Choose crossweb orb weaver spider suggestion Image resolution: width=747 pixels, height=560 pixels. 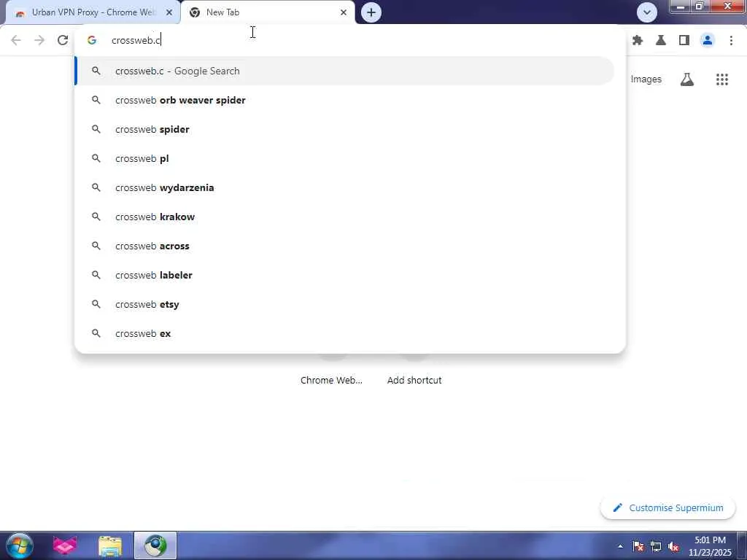click(x=345, y=100)
